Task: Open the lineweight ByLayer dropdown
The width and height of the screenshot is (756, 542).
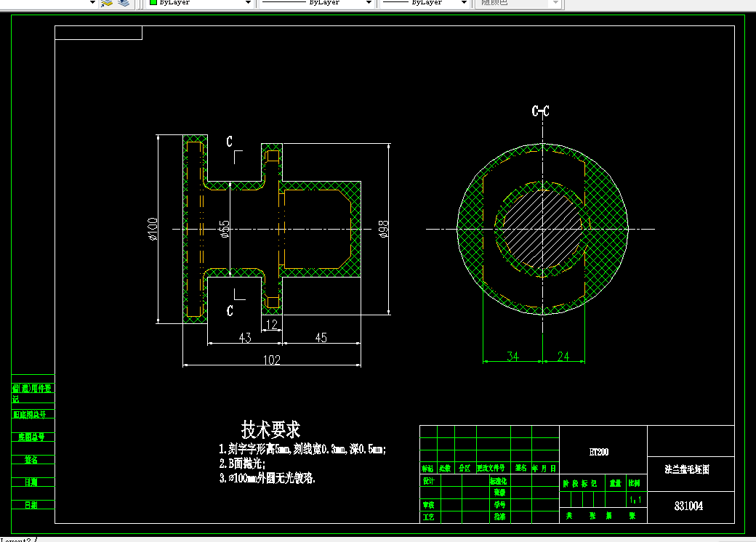Action: 464,2
